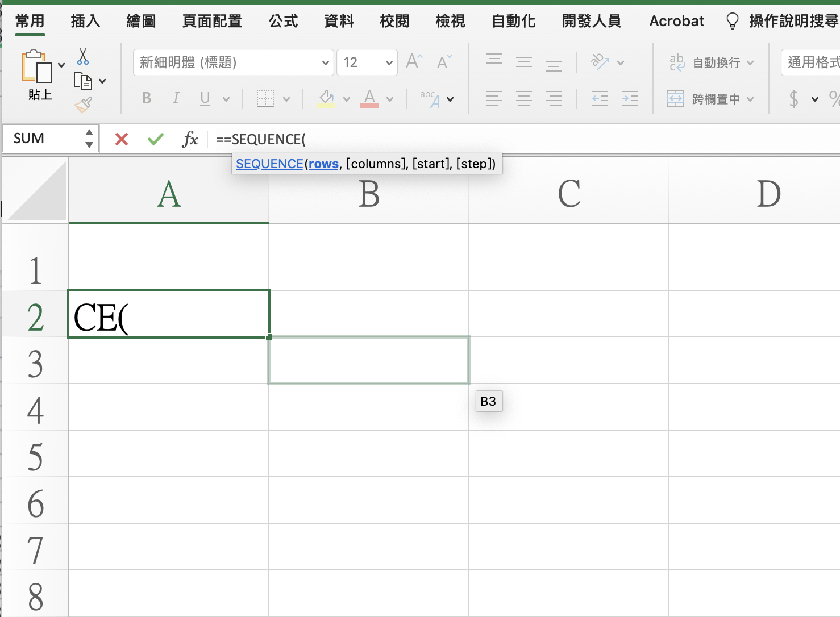Expand underline style options arrow

coord(226,99)
